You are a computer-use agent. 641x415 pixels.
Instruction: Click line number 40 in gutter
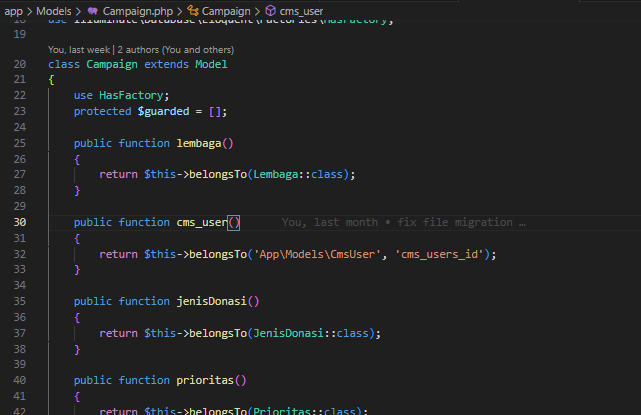[20, 380]
